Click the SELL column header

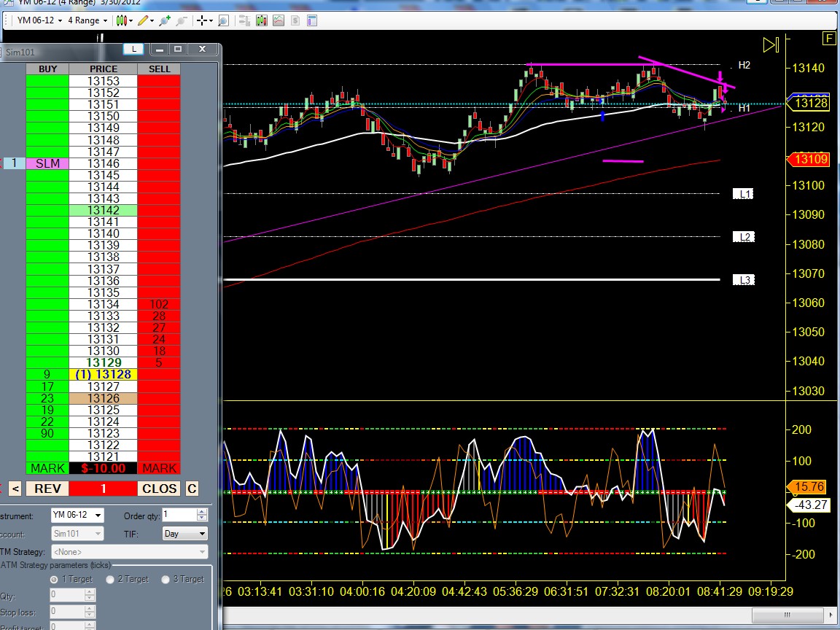[x=159, y=69]
